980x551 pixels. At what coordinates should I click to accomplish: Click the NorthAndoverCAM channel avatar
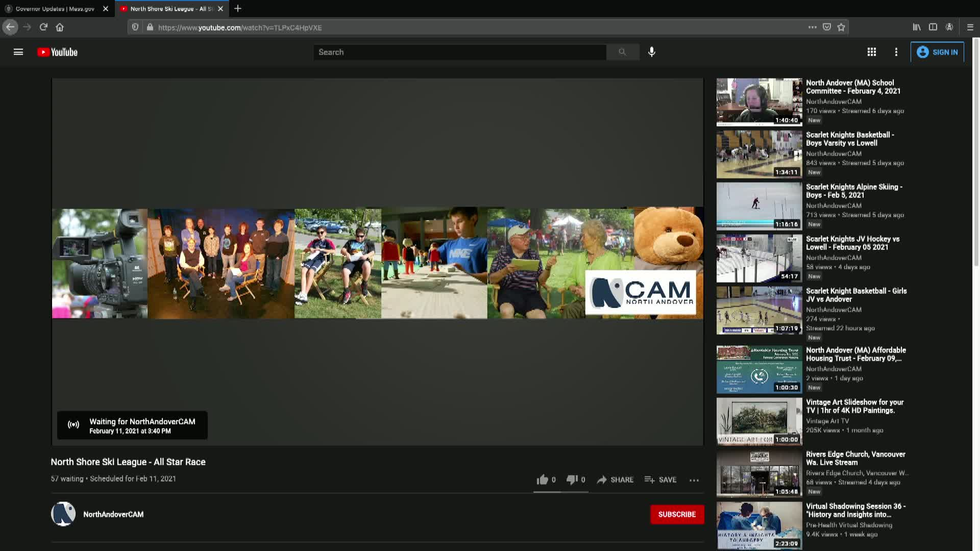click(x=63, y=514)
